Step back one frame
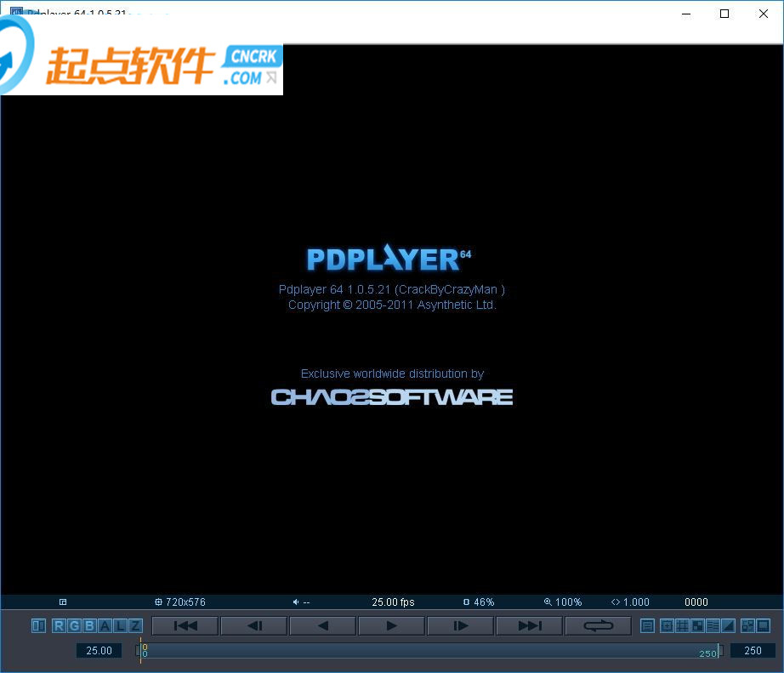Screen dimensions: 784x673 coord(254,626)
